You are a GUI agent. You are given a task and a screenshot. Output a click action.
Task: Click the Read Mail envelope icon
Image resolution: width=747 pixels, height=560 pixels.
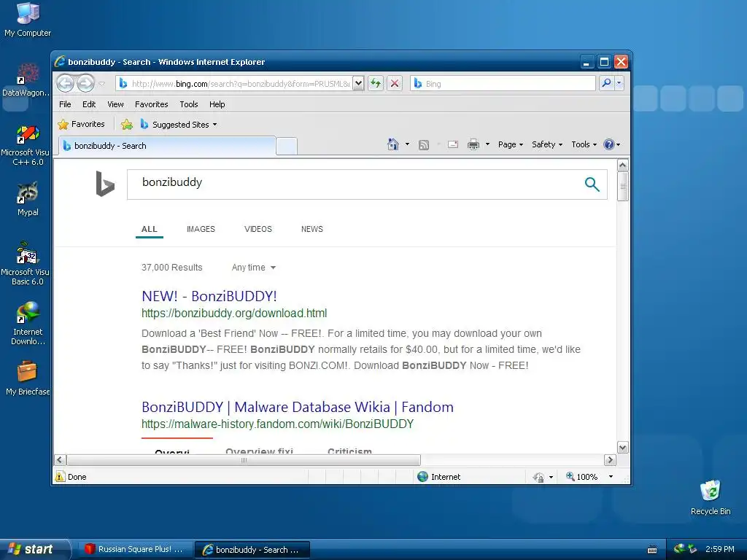point(453,144)
